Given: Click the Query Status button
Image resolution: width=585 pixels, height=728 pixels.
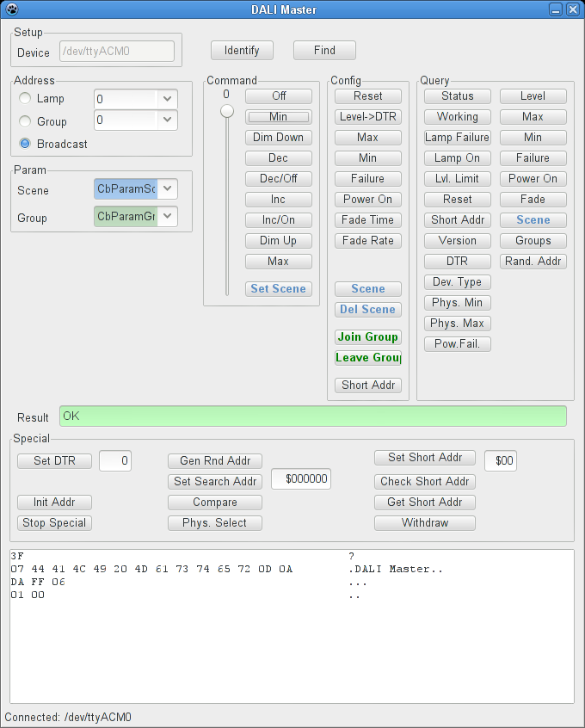Looking at the screenshot, I should 458,96.
